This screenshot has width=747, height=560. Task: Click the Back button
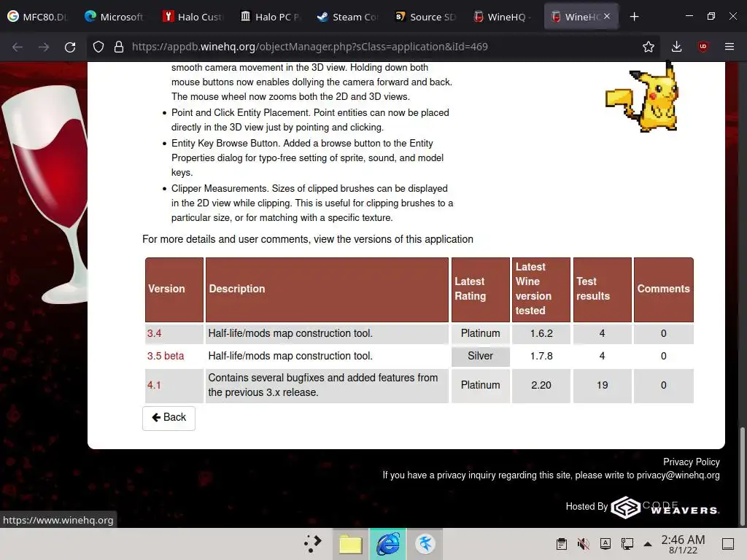pyautogui.click(x=169, y=418)
